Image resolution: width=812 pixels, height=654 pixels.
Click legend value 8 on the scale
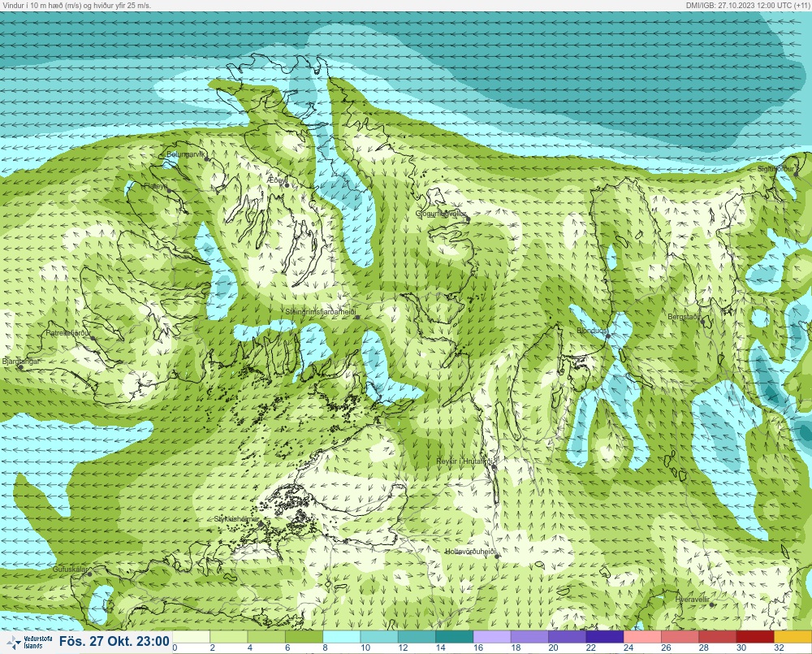pyautogui.click(x=325, y=648)
